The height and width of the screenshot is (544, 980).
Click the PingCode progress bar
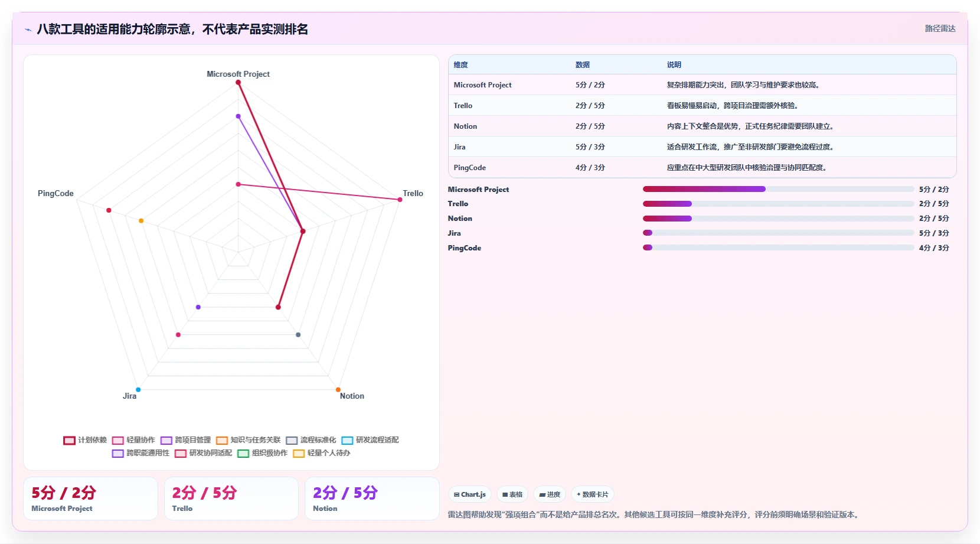pyautogui.click(x=778, y=247)
